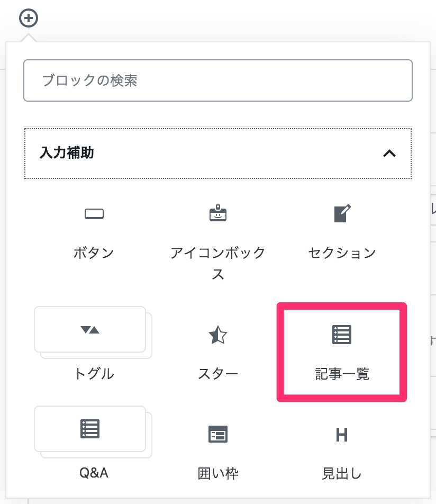Click the スター label text
The image size is (436, 504).
218,374
